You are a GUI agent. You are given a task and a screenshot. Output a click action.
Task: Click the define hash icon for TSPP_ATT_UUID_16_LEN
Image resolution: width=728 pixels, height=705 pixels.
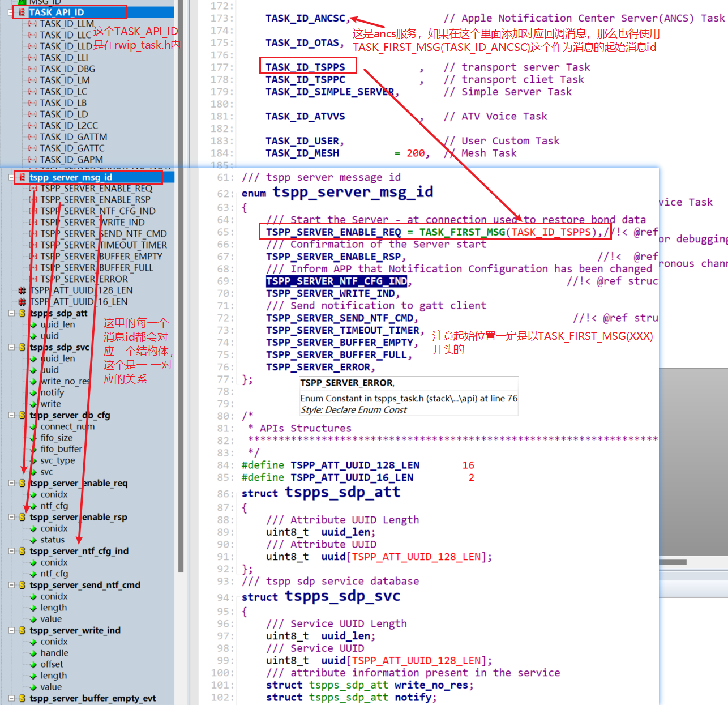pos(23,302)
